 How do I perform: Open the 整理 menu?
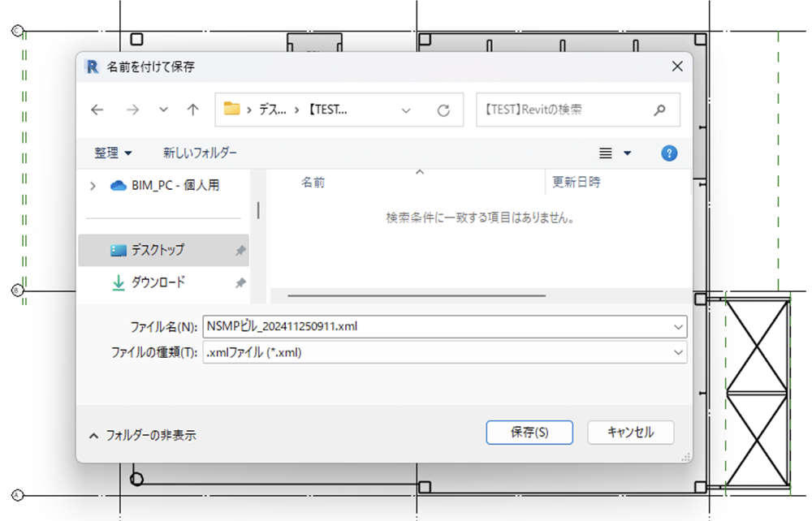click(113, 153)
